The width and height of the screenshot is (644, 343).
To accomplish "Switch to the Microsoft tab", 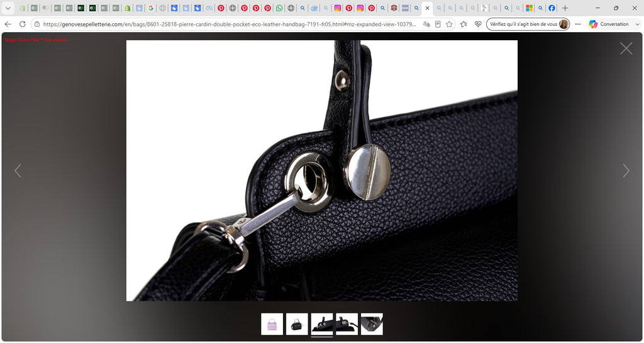I will (x=530, y=8).
